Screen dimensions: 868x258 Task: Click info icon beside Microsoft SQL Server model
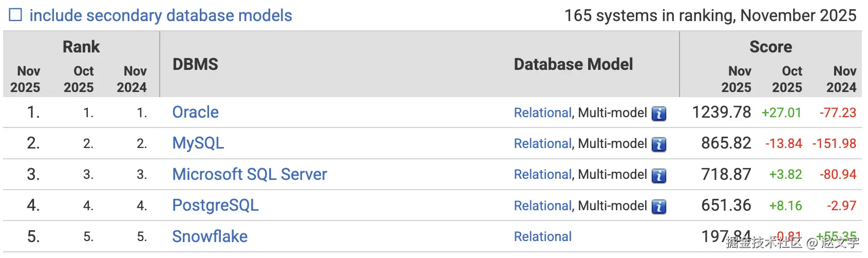point(659,176)
